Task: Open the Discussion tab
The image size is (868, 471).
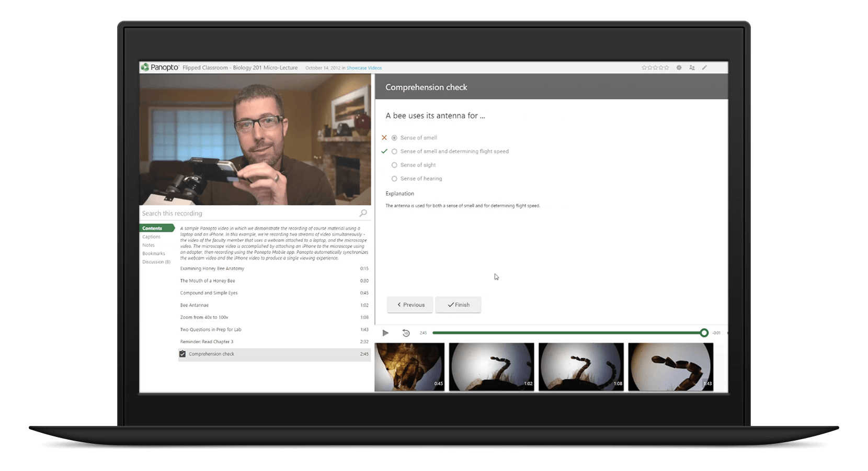Action: 156,262
